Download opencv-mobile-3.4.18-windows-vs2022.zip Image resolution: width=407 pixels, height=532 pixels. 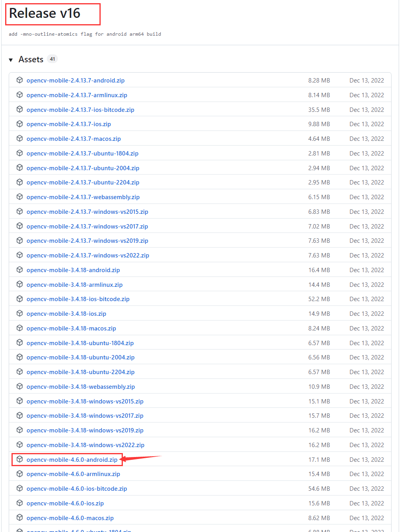tap(85, 445)
